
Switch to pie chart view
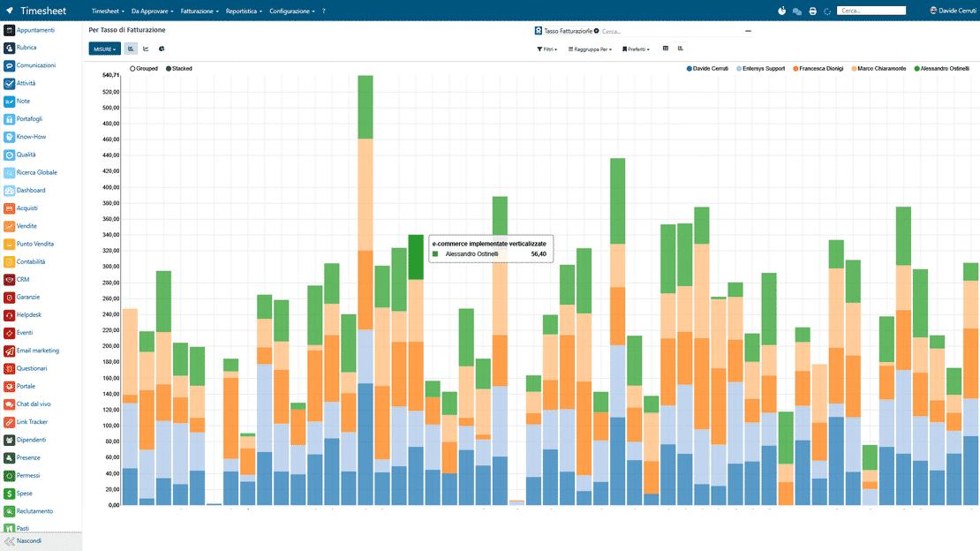162,49
